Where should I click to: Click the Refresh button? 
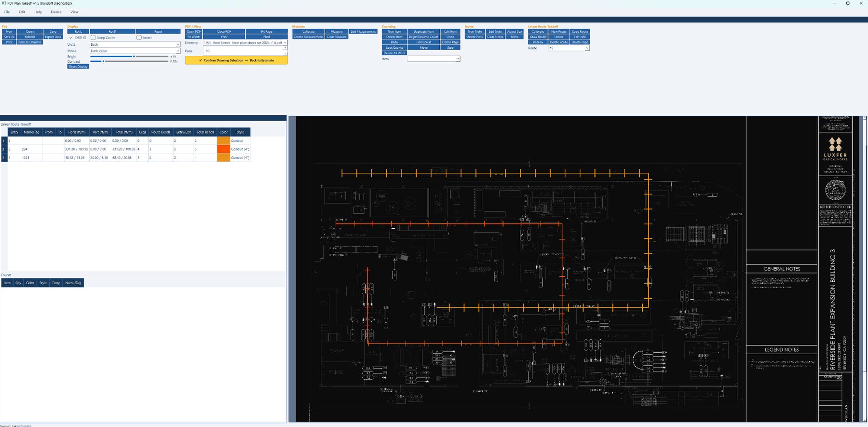(x=30, y=37)
